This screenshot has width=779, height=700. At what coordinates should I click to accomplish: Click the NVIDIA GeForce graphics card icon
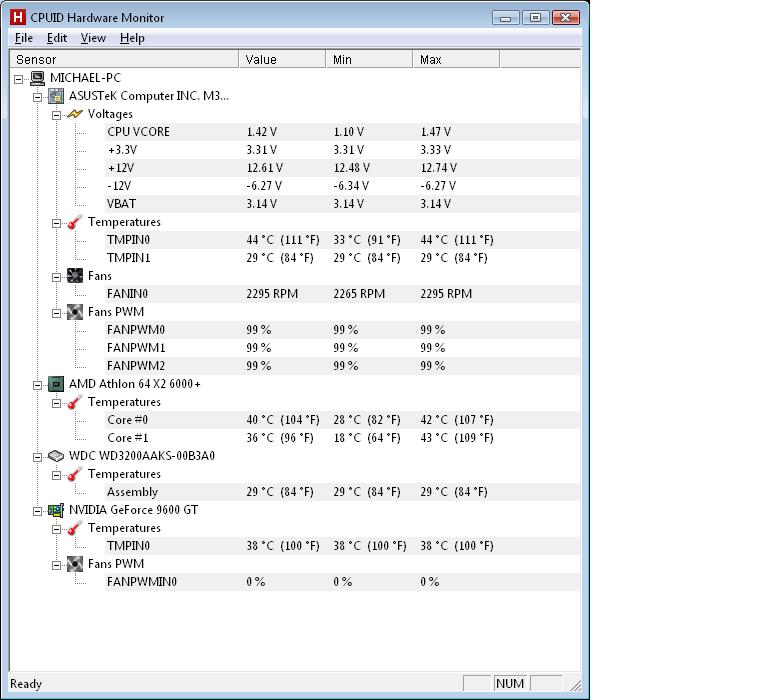tap(56, 510)
